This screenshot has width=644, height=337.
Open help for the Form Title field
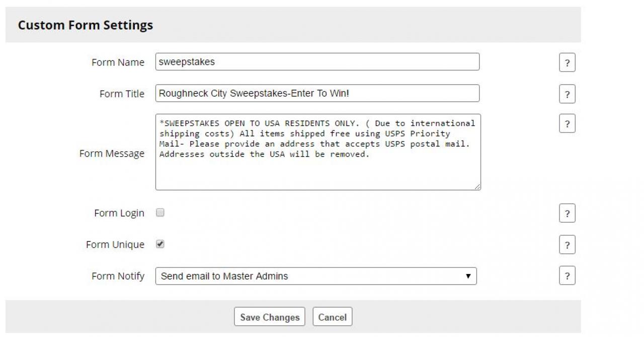click(567, 94)
